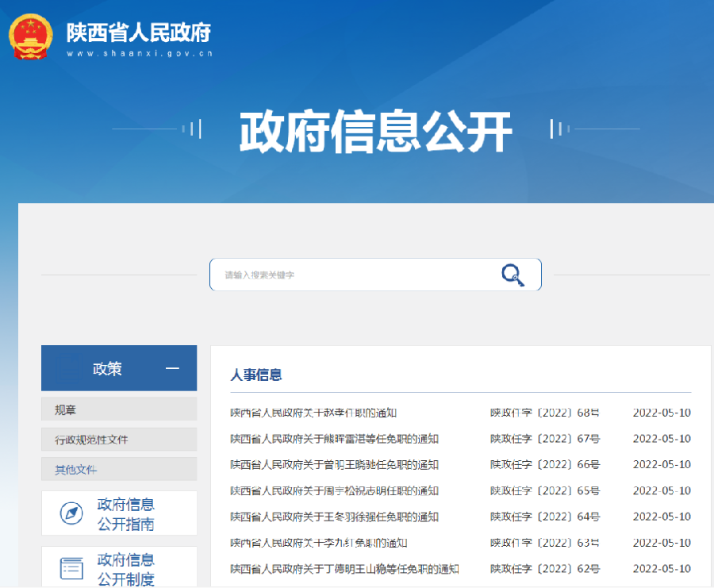Click the national emblem logo
714x588 pixels.
[x=31, y=36]
